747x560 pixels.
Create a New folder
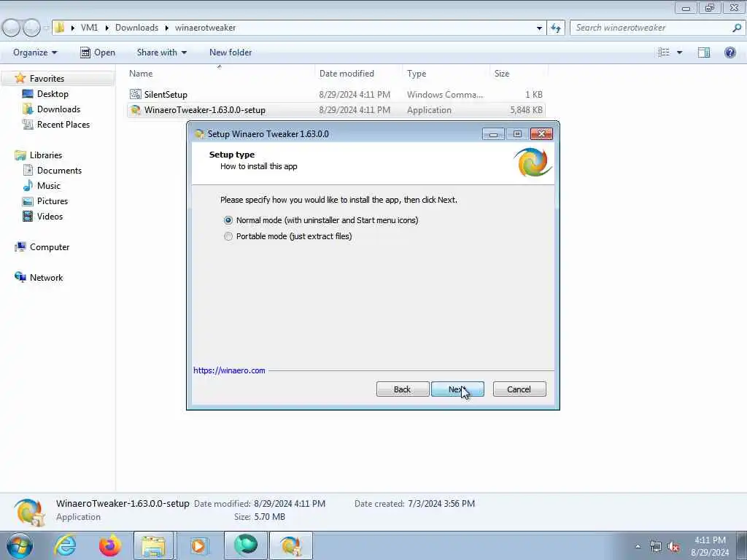tap(231, 52)
